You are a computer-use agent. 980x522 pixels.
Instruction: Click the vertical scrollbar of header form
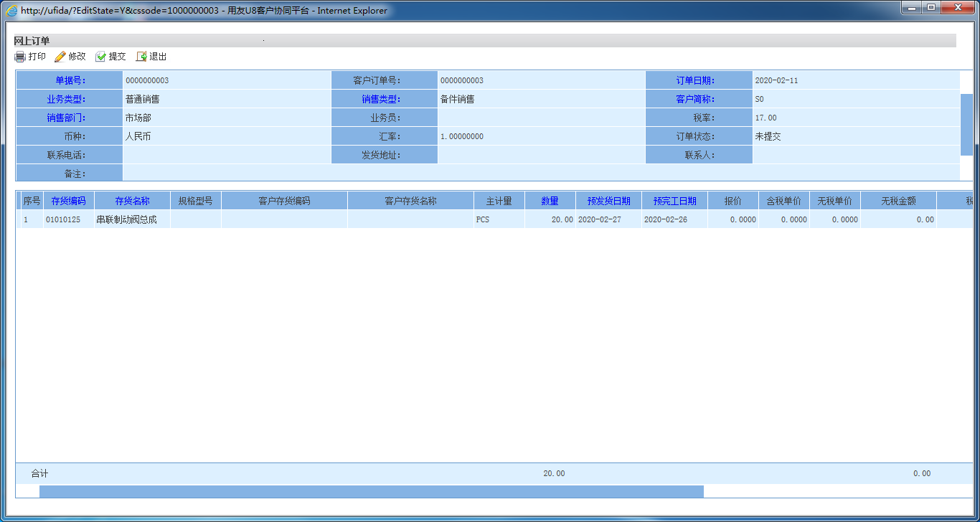(966, 124)
